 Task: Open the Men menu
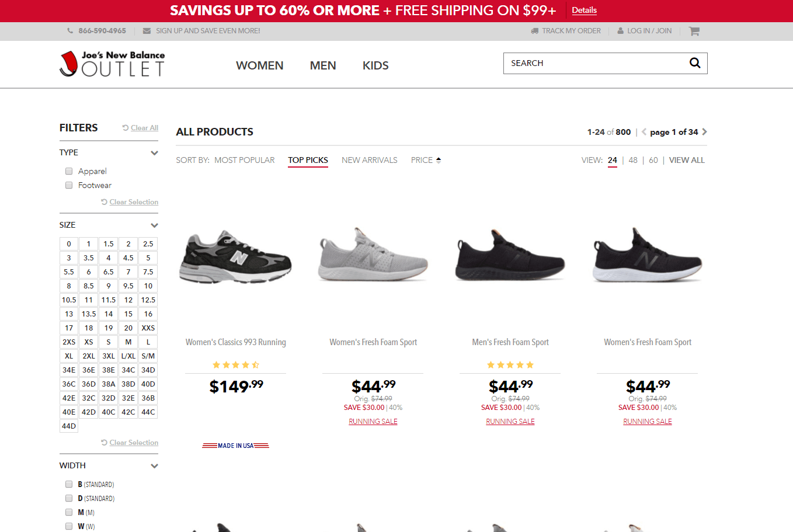[x=323, y=65]
